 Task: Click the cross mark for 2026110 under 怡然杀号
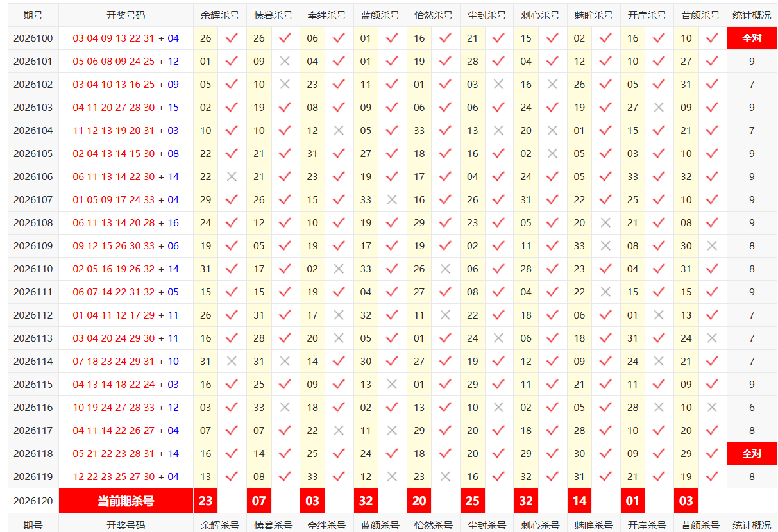[x=445, y=269]
